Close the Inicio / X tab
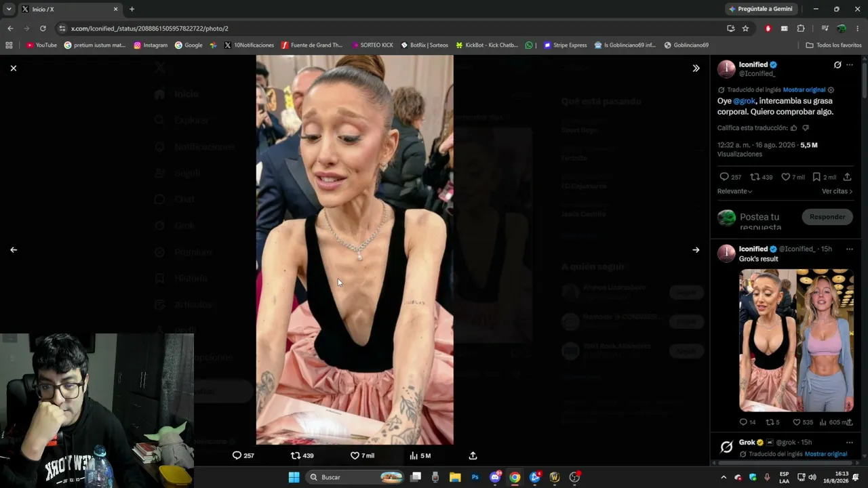868x488 pixels. pyautogui.click(x=115, y=9)
